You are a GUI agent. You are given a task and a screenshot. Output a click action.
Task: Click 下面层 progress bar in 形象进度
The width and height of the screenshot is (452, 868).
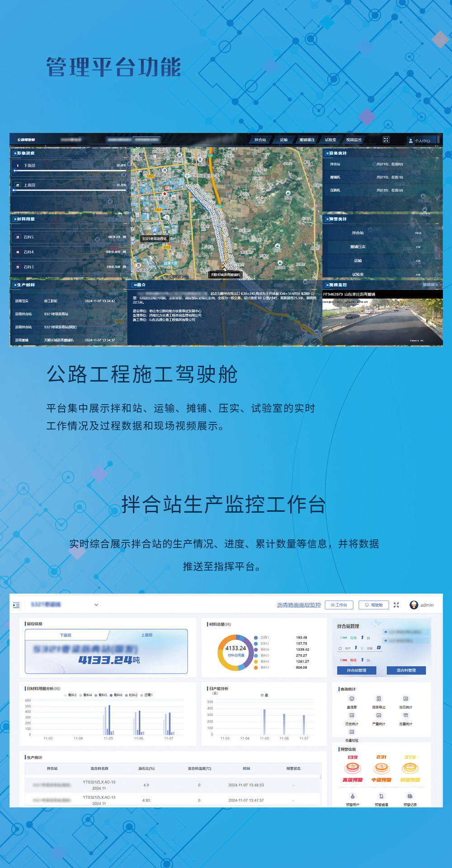tap(70, 171)
